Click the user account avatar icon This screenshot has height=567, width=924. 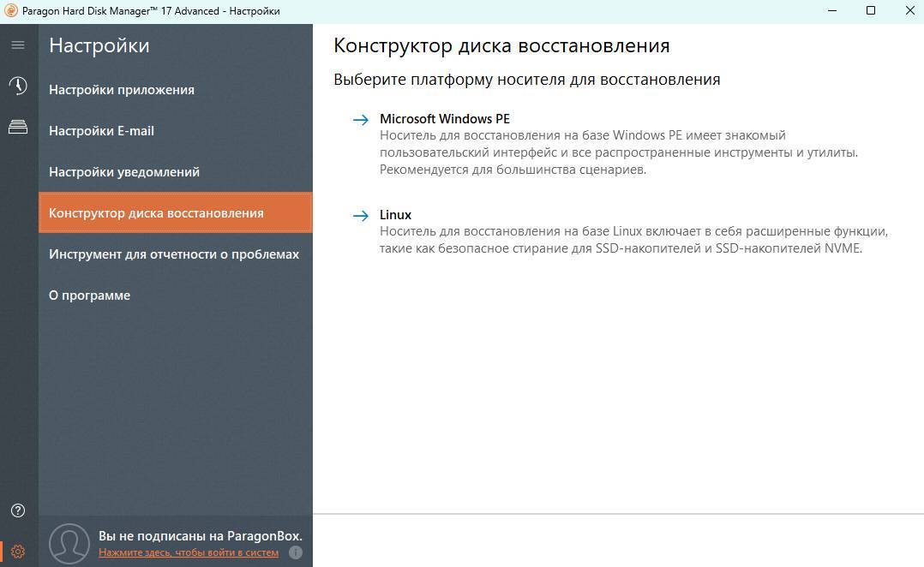(x=69, y=544)
